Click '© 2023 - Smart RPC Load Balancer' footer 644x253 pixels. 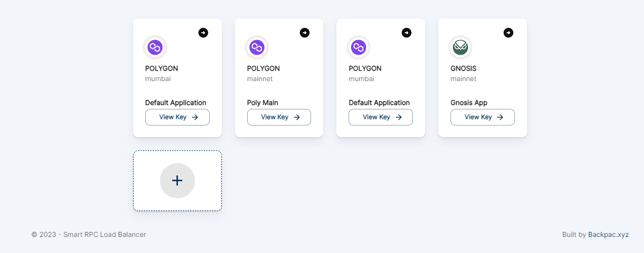pos(89,234)
